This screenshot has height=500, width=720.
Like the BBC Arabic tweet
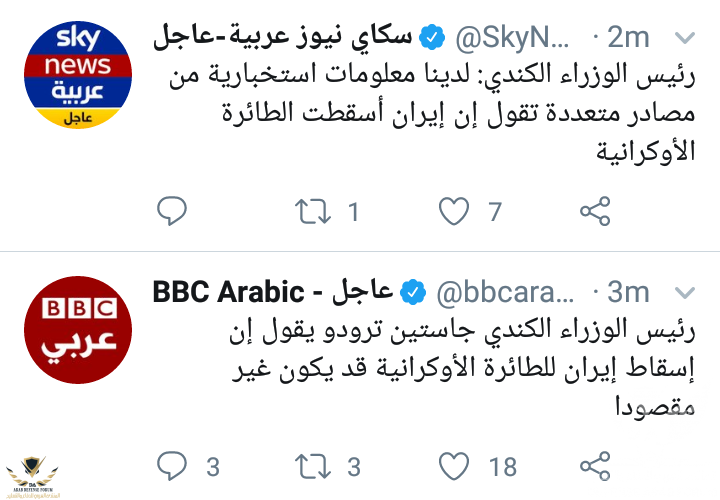point(455,465)
